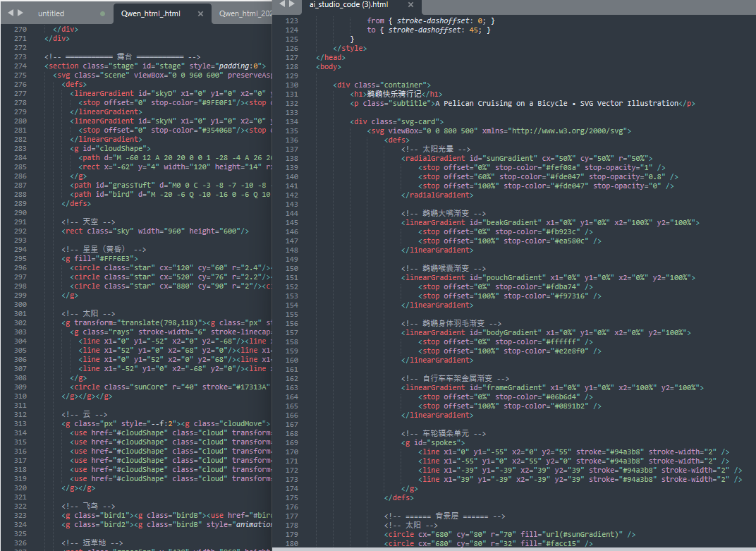756x551 pixels.
Task: Click the closing </head> tag on line 127
Action: tap(331, 57)
